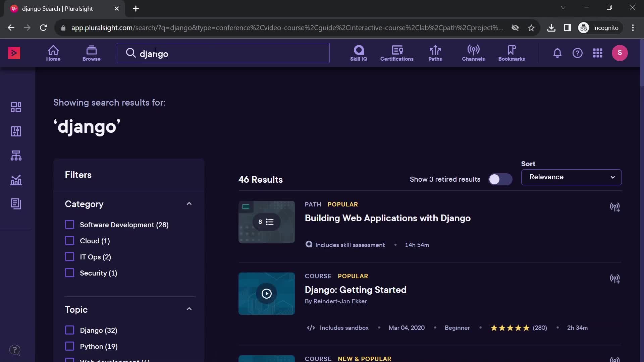Viewport: 644px width, 362px height.
Task: Open the apps grid menu
Action: pyautogui.click(x=597, y=53)
